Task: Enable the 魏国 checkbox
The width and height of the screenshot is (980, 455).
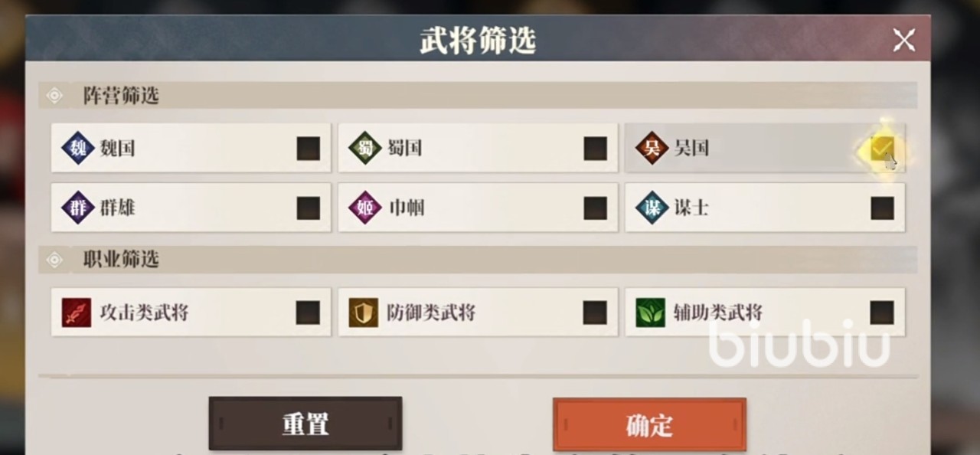Action: click(x=309, y=149)
